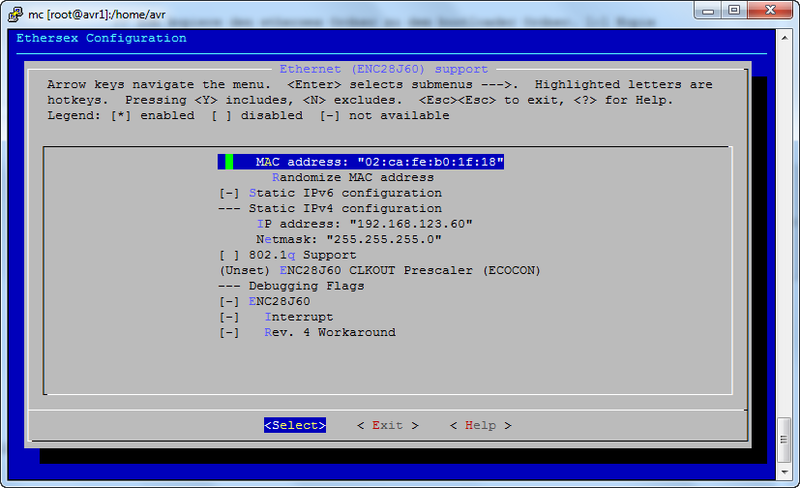Edit the IP address 192.168.123.60 field
The width and height of the screenshot is (800, 488).
click(x=364, y=224)
